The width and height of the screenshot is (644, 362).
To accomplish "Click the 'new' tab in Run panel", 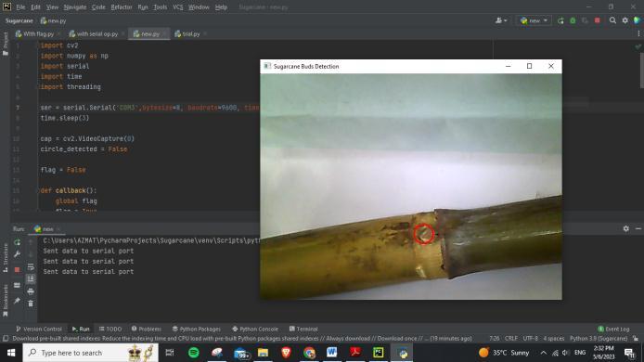I will tap(47, 229).
